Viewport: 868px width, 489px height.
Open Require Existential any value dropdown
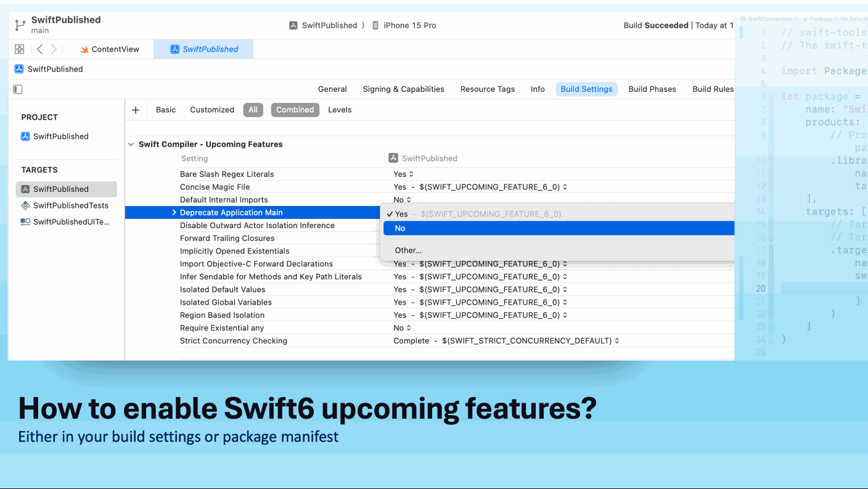pos(402,328)
